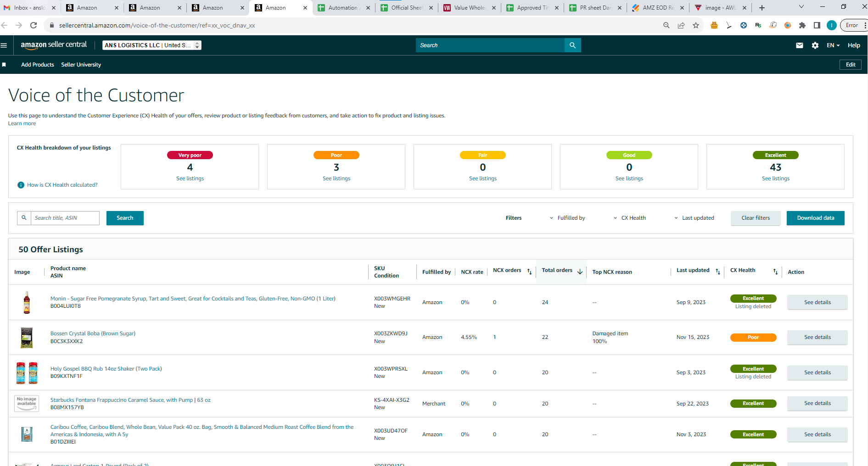
Task: See details for Starbucks Fontana Caramel Sauce
Action: pyautogui.click(x=818, y=403)
